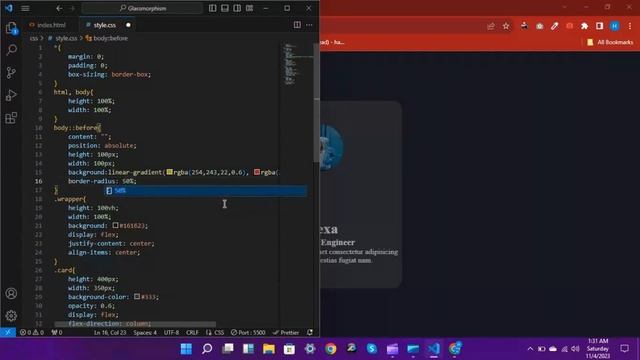640x360 pixels.
Task: Click the camera screenshot extension icon
Action: [540, 26]
